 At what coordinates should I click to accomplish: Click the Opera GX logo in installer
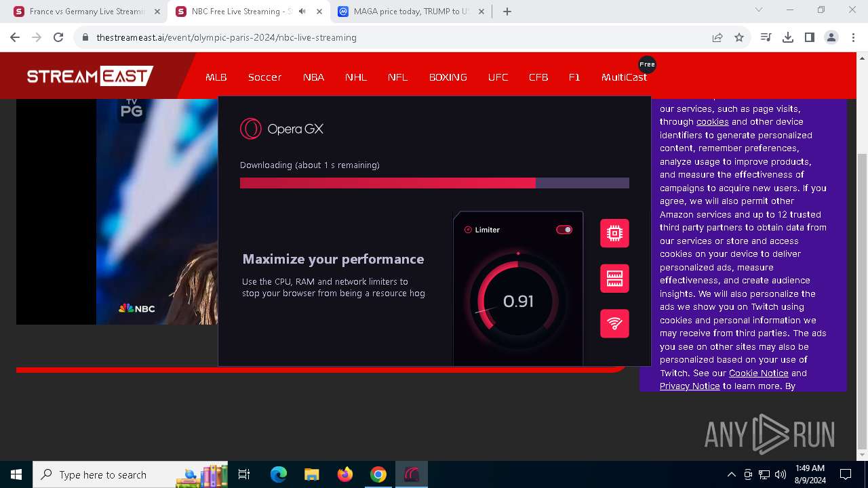pos(281,129)
